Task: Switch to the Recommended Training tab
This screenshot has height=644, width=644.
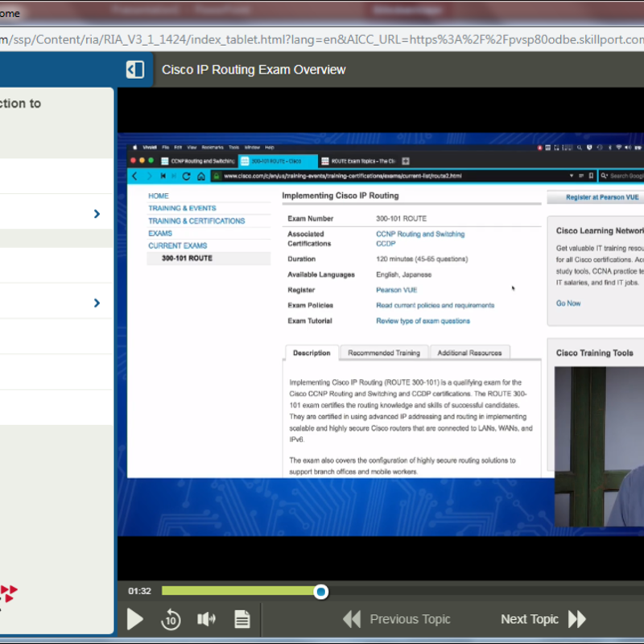Action: tap(384, 353)
